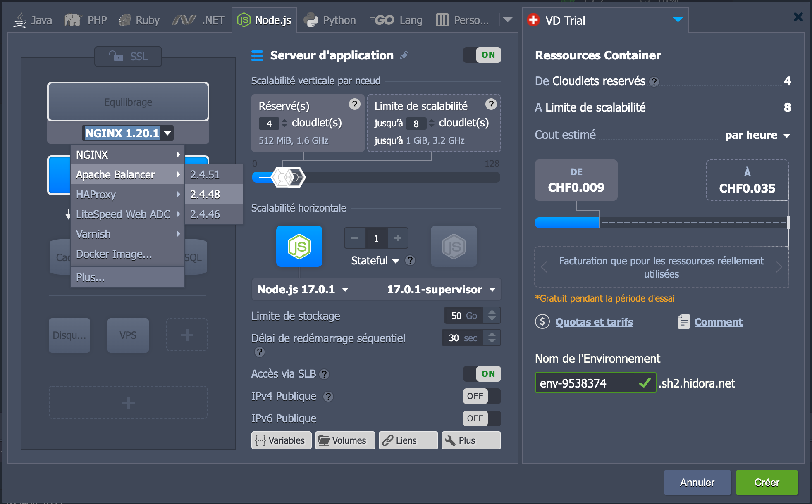Increase Limite de stockage stepper
The image size is (812, 504).
[492, 312]
